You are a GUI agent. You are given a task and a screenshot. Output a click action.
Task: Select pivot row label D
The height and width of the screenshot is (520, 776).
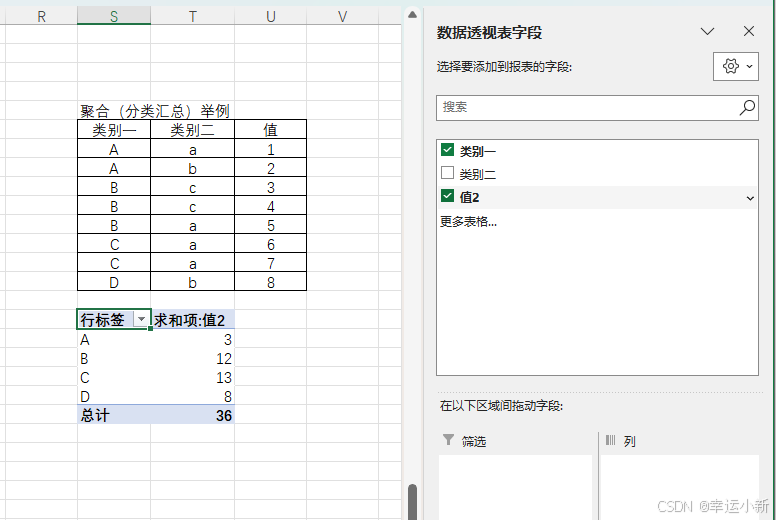(114, 396)
